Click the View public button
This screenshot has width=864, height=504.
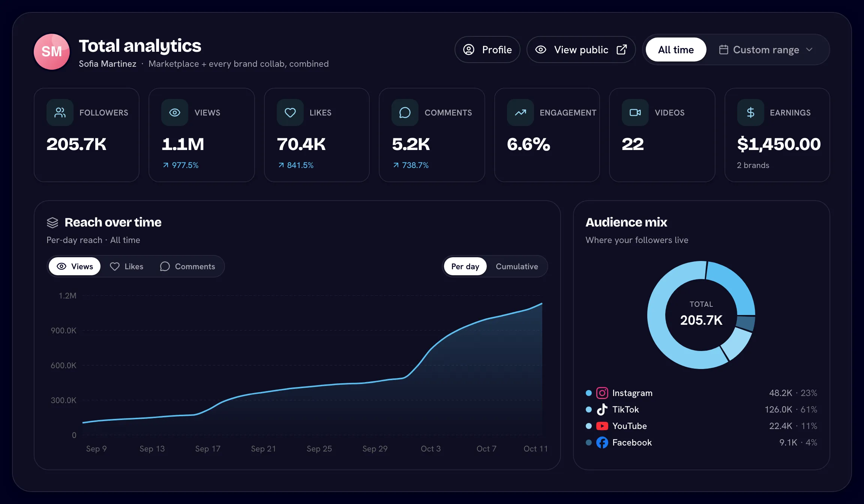581,49
